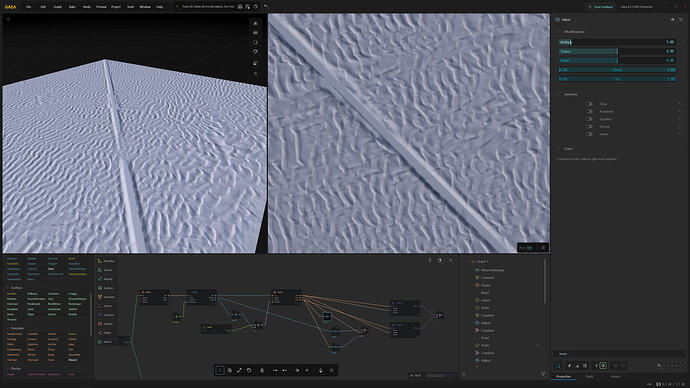Click the filter funnel icon below the node list
Screen dimensions: 690x388
tap(543, 374)
